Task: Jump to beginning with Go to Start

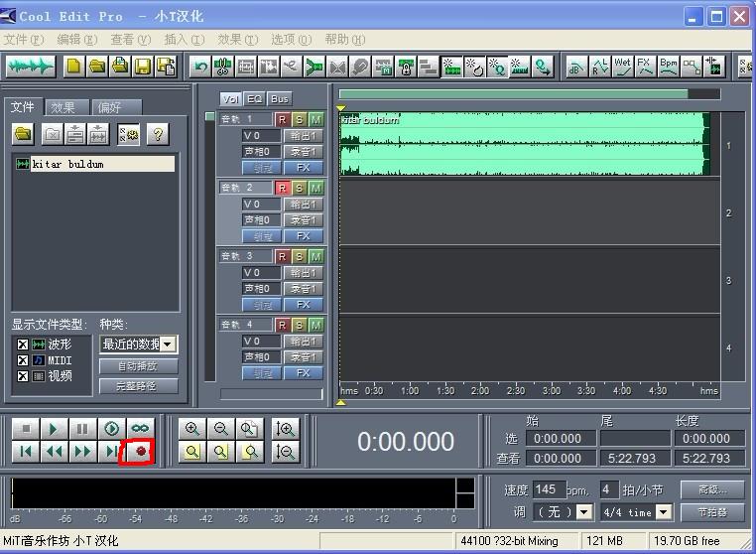Action: [x=26, y=451]
